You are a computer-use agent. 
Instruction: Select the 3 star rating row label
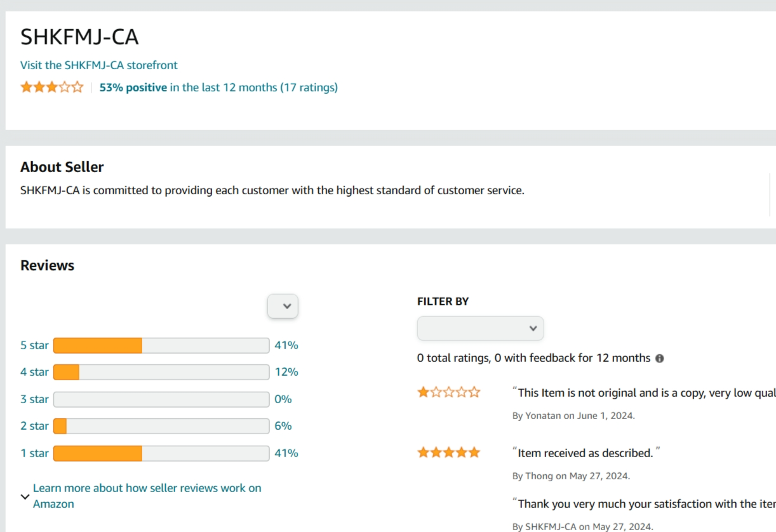tap(34, 399)
